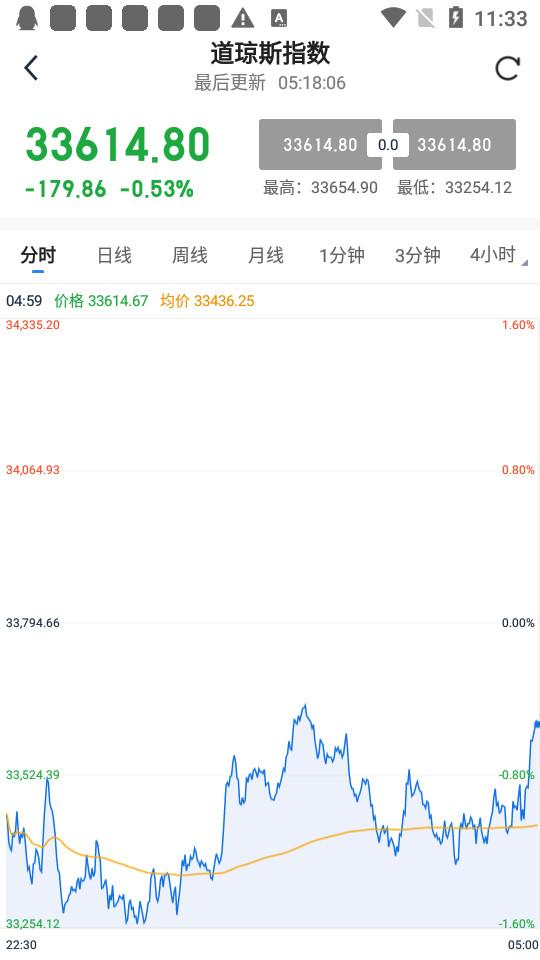Tap the Wi-Fi status icon
This screenshot has height=960, width=540.
pos(393,17)
